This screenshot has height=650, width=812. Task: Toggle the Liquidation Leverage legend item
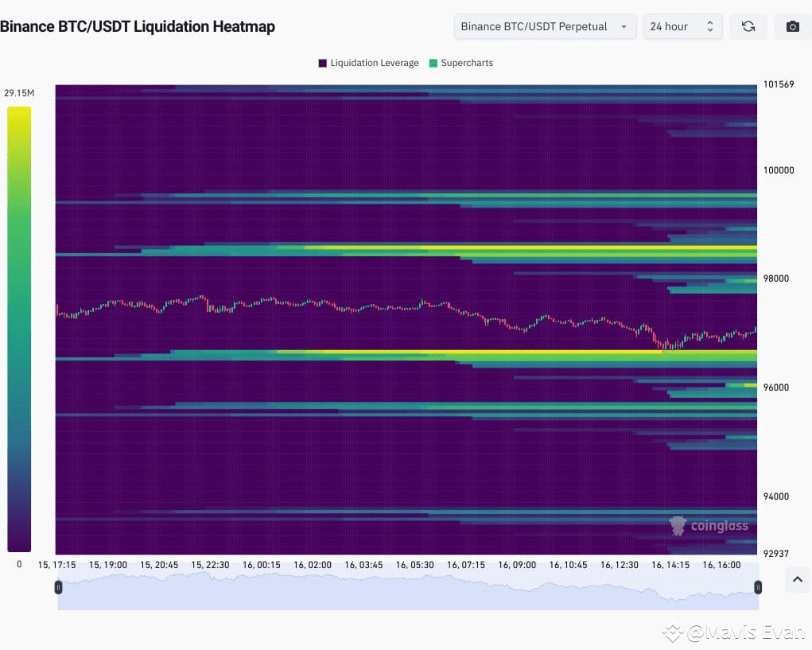point(367,63)
